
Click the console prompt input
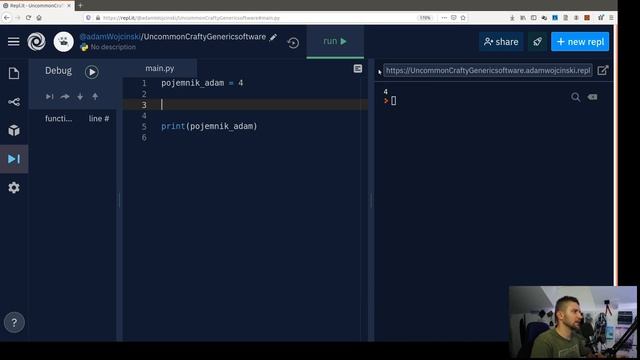393,101
